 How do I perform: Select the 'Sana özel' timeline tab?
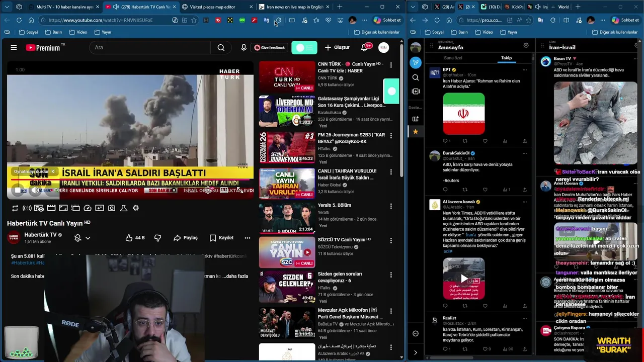coord(453,58)
